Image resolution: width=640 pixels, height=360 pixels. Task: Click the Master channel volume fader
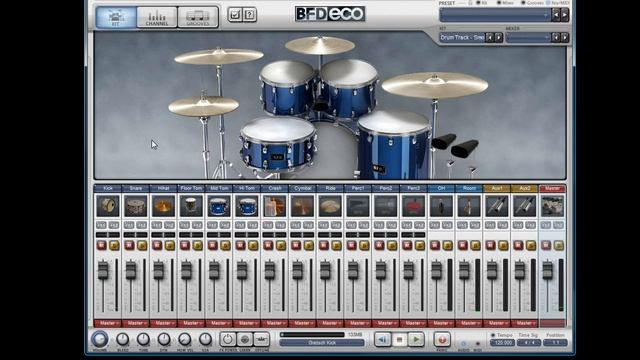tap(547, 270)
